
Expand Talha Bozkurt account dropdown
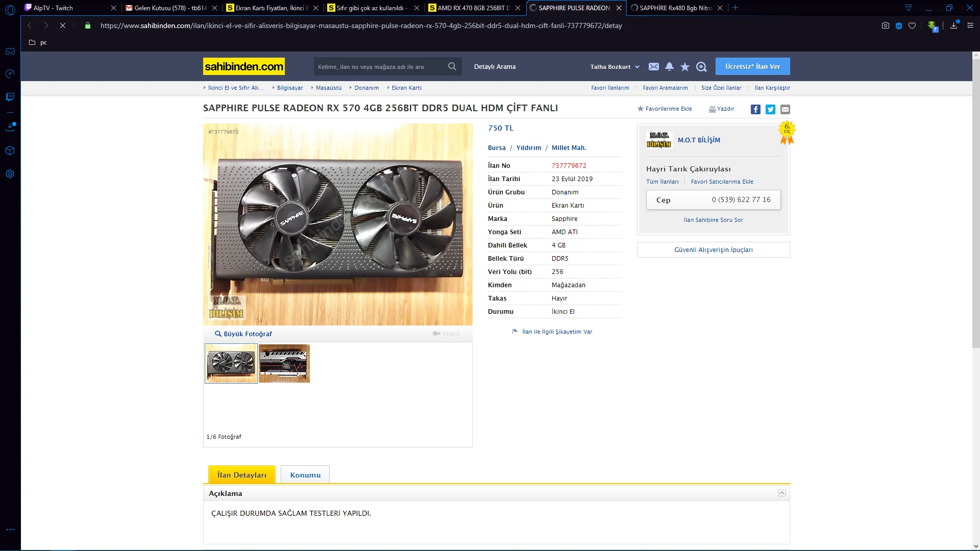coord(615,67)
